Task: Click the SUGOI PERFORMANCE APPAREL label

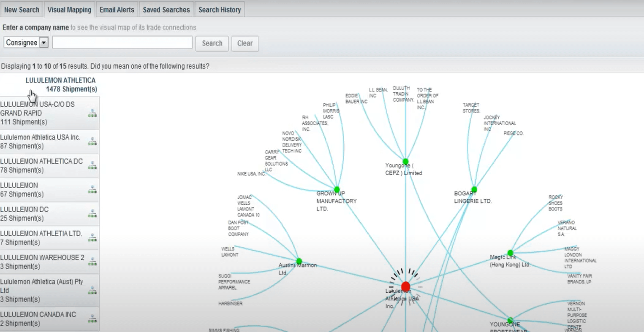Action: click(x=234, y=282)
